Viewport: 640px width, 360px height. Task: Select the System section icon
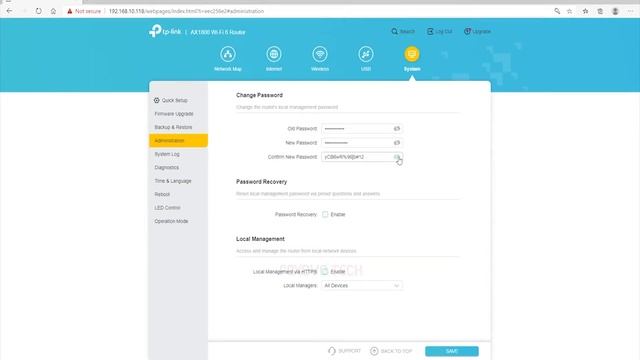(x=412, y=54)
